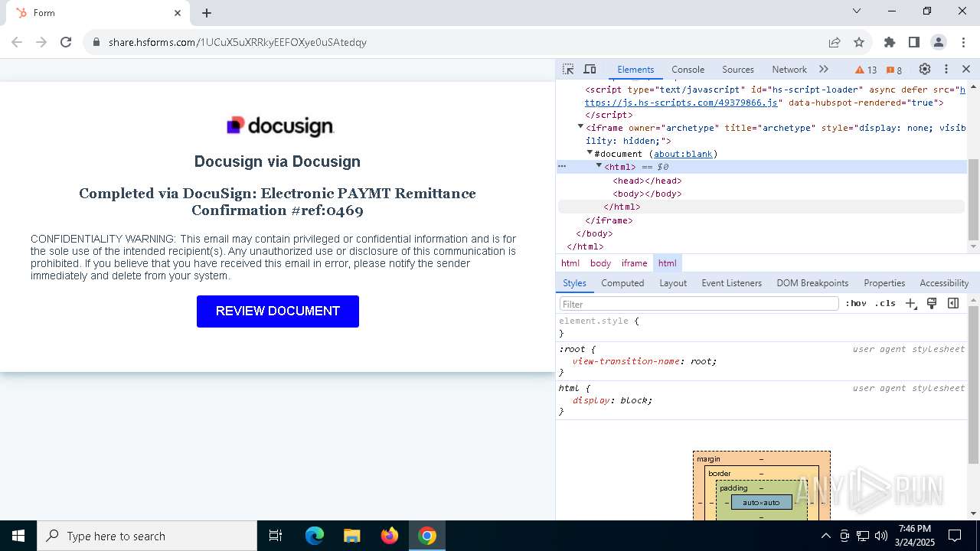Switch to the Console tab
Image resolution: width=980 pixels, height=551 pixels.
pos(688,70)
